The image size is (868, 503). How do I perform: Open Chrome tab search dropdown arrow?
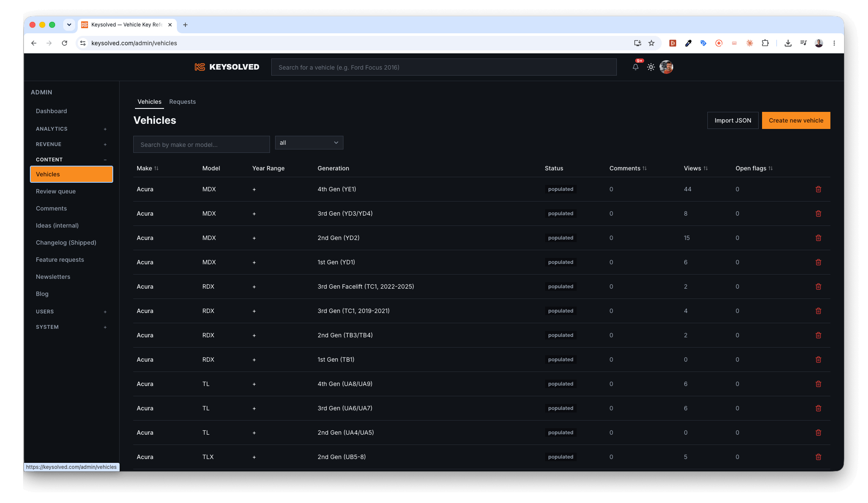click(69, 25)
